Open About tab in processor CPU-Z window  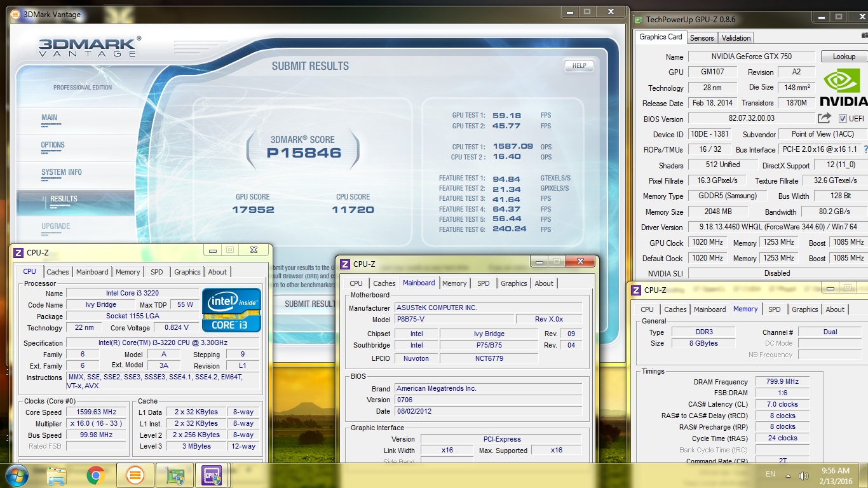[217, 272]
